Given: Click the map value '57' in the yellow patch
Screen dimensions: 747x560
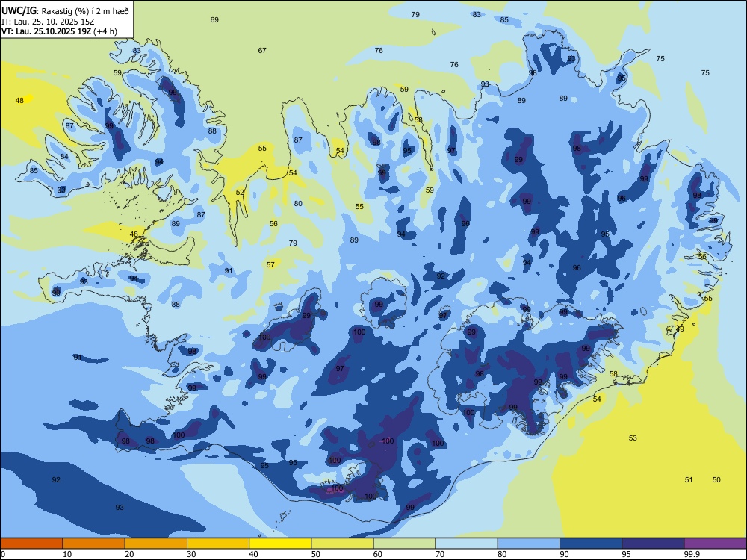Looking at the screenshot, I should point(270,265).
